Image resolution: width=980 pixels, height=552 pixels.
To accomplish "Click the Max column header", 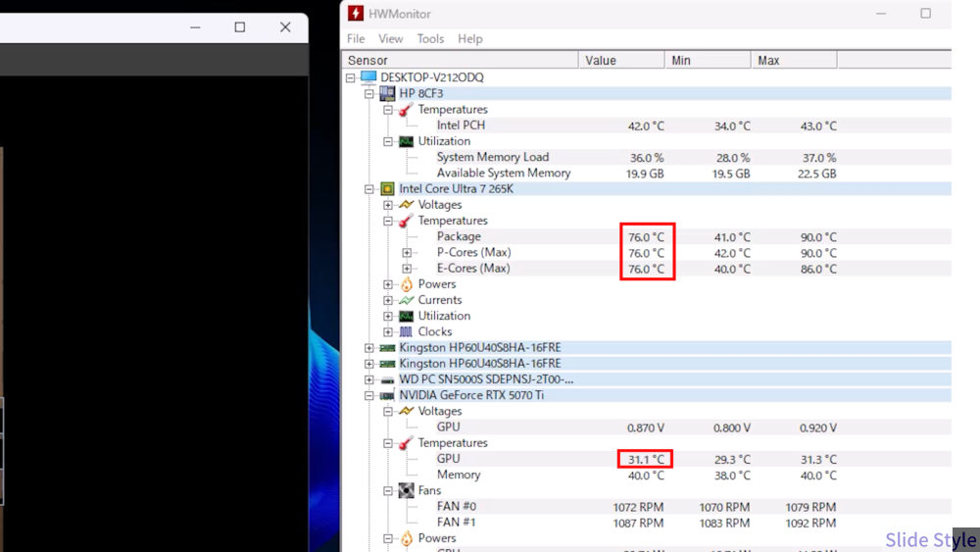I will (794, 60).
